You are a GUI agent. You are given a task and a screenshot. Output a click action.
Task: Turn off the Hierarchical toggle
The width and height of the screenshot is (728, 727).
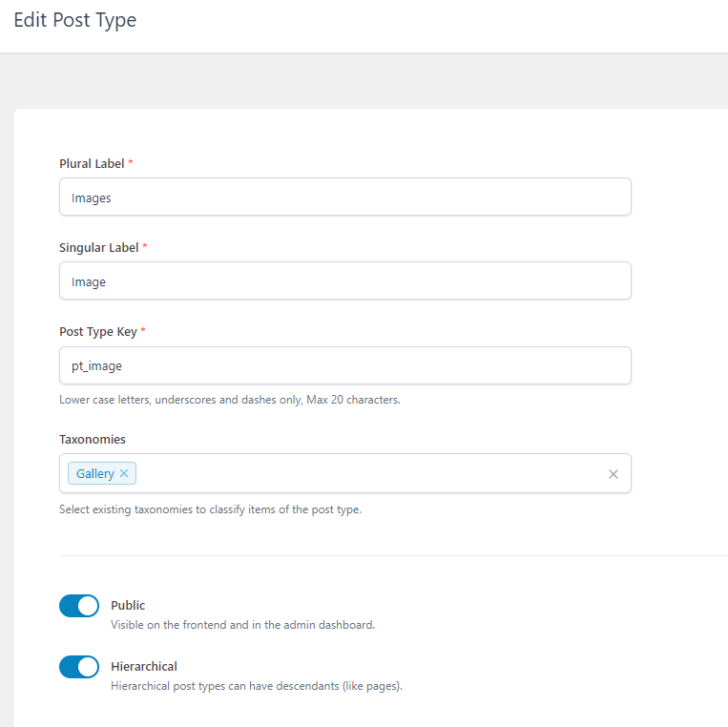79,667
